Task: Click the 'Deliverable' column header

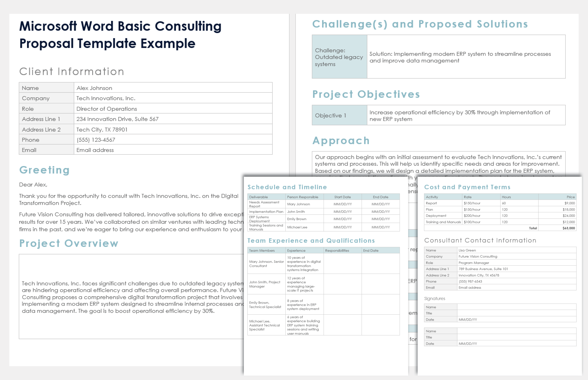Action: pyautogui.click(x=267, y=197)
